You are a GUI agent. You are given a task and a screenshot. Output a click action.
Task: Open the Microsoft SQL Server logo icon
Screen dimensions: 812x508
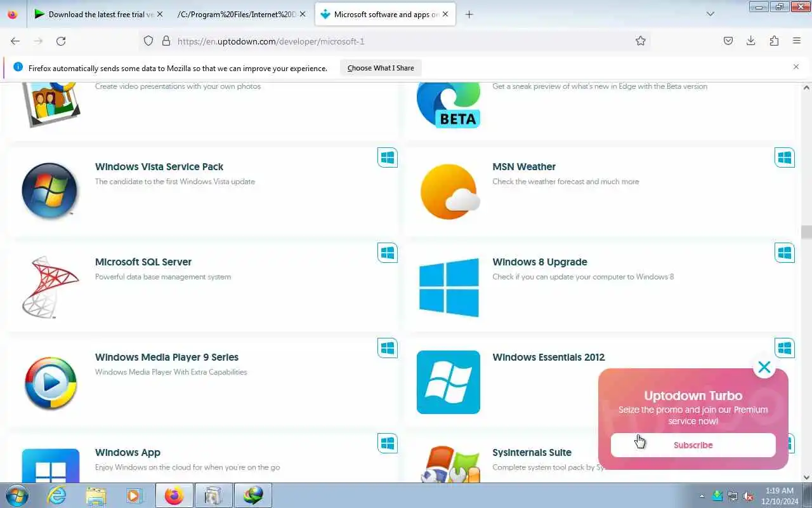click(50, 286)
